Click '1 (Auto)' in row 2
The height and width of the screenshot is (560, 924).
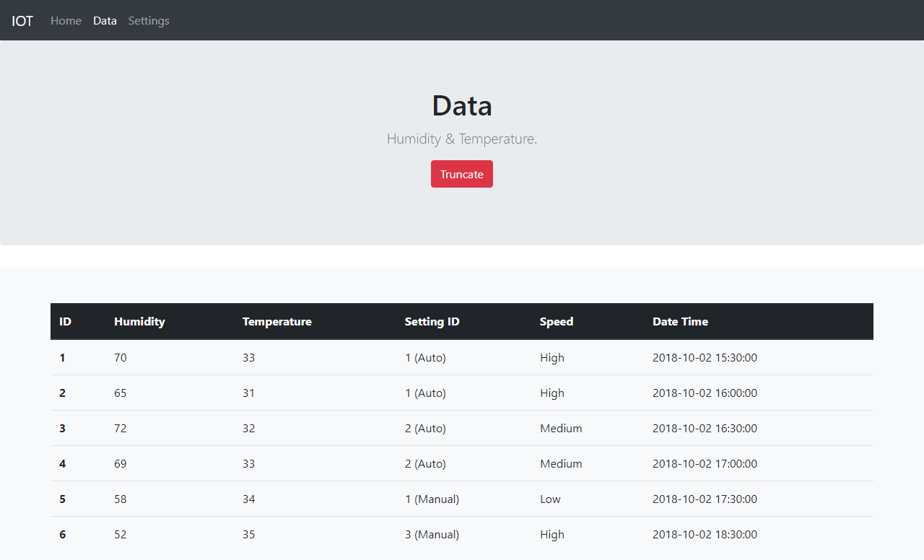click(x=425, y=393)
